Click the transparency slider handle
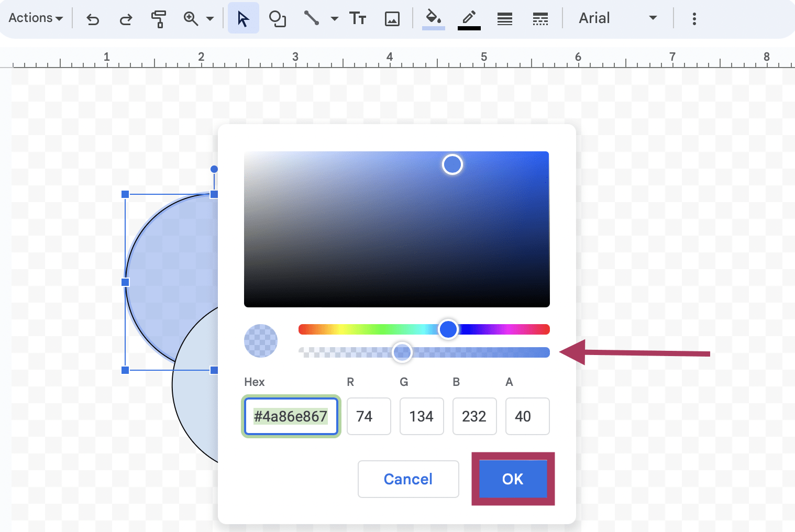Image resolution: width=795 pixels, height=532 pixels. 402,352
